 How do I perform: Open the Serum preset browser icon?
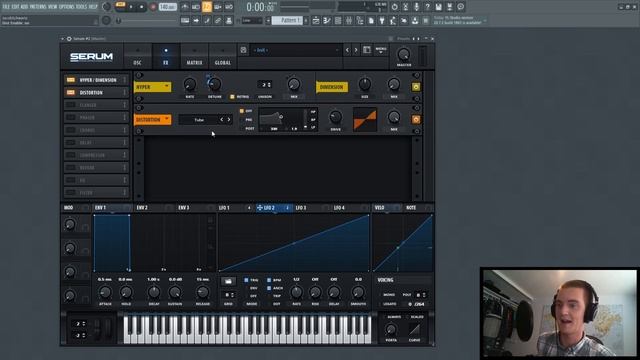point(367,50)
